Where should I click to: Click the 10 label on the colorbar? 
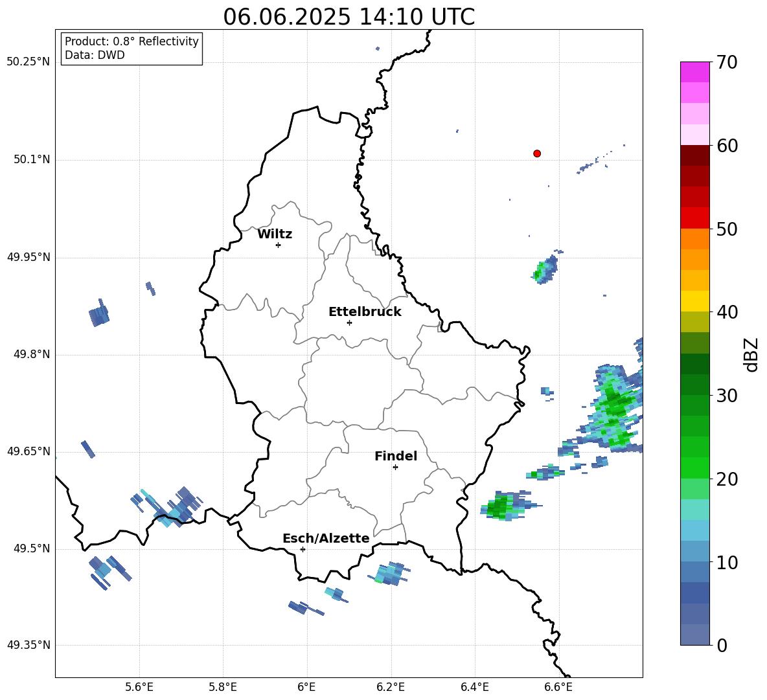click(727, 562)
